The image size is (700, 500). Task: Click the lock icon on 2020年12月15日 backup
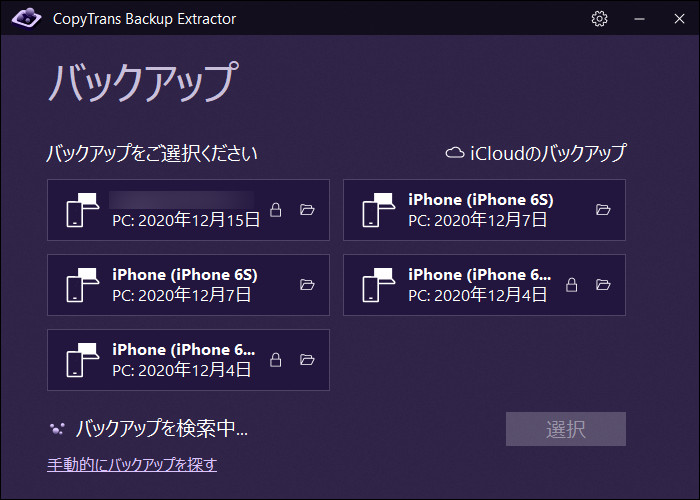coord(276,209)
